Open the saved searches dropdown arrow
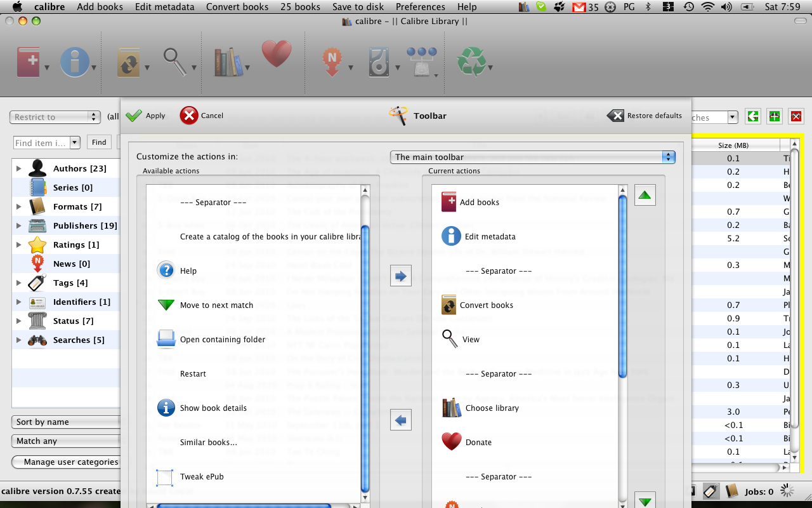Viewport: 812px width, 508px height. coord(733,117)
